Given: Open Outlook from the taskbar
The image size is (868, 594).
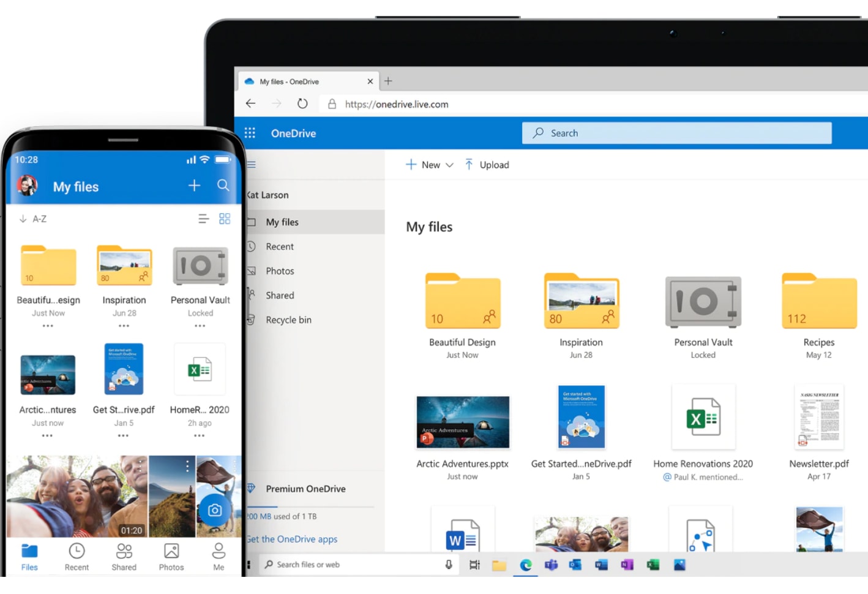Looking at the screenshot, I should point(575,565).
